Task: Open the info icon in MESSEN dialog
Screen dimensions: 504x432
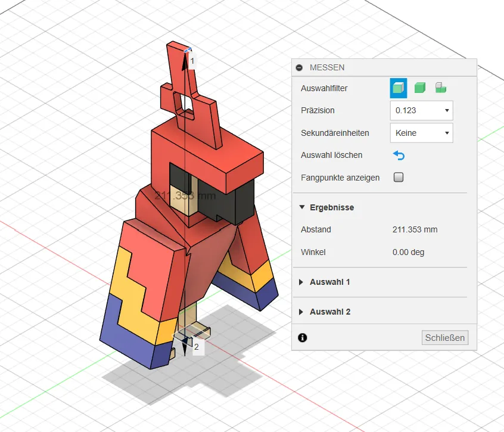Action: [x=303, y=337]
